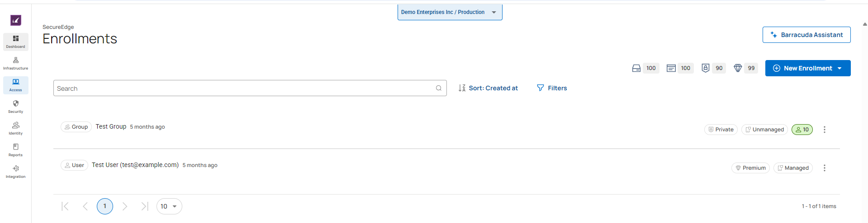The width and height of the screenshot is (868, 223).
Task: Click the 10 users badge on Test Group
Action: click(802, 130)
